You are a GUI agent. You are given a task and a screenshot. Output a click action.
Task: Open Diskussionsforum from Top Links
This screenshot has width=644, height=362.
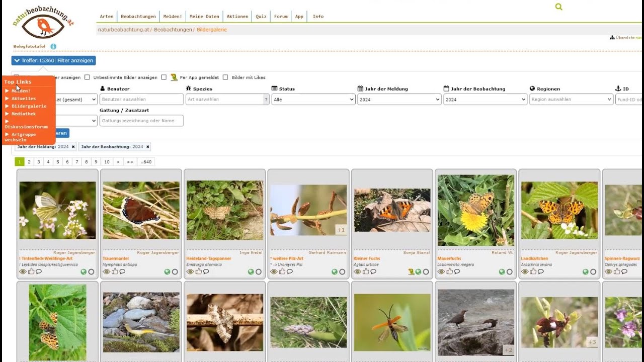click(x=26, y=127)
